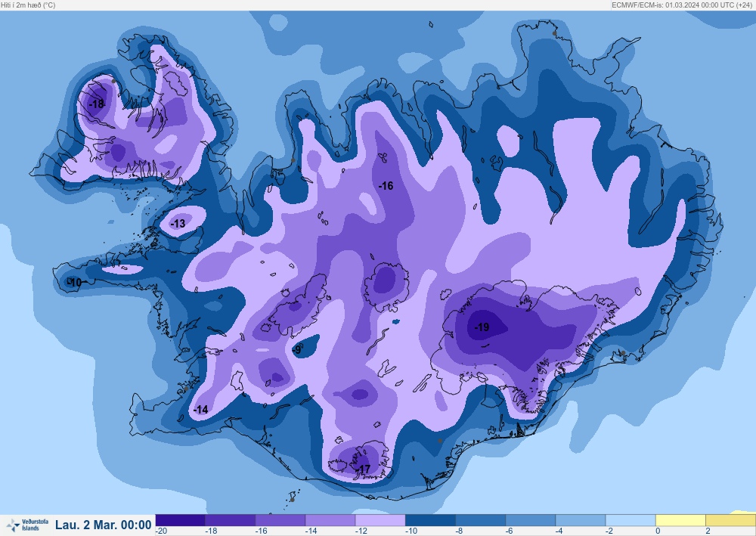Click the 0 legend scale label

pyautogui.click(x=658, y=531)
